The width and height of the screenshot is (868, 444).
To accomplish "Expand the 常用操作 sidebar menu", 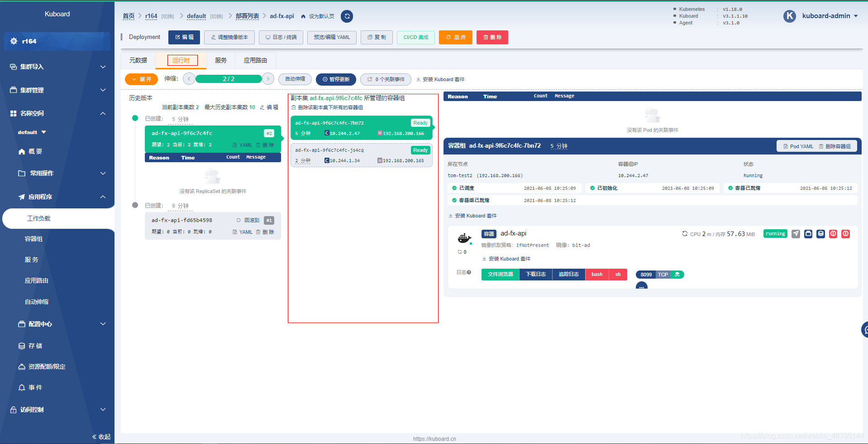I will [57, 173].
